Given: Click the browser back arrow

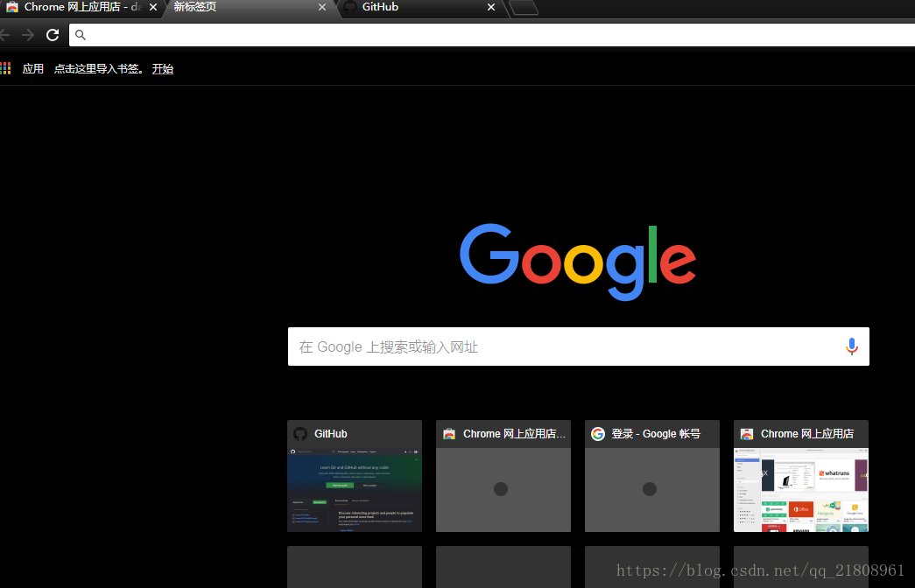Looking at the screenshot, I should point(4,35).
